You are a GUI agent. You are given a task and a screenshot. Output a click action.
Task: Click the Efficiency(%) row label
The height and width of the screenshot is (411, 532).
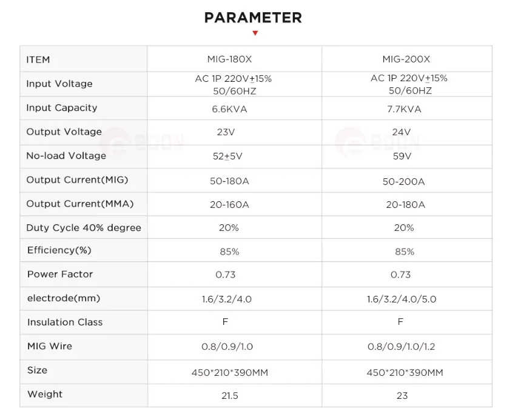point(59,250)
